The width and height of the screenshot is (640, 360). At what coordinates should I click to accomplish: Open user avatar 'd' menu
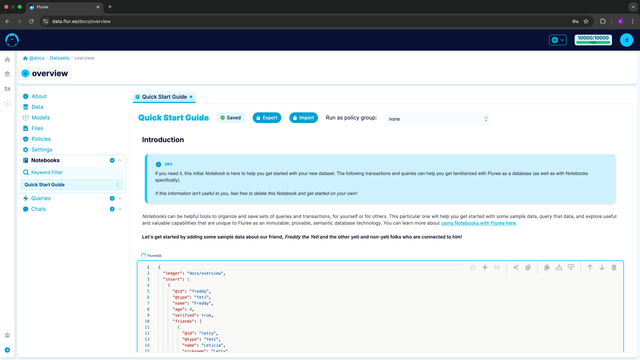coord(626,40)
